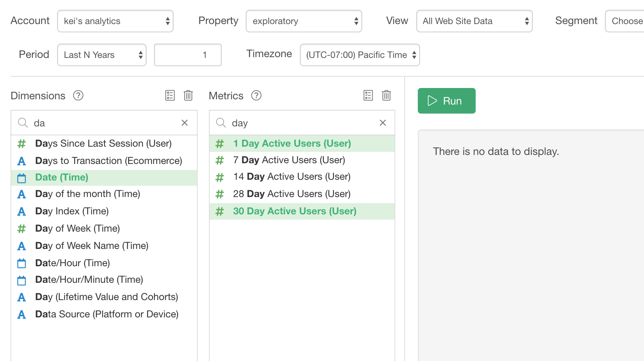Clear the Metrics search text
This screenshot has width=644, height=361.
(382, 123)
